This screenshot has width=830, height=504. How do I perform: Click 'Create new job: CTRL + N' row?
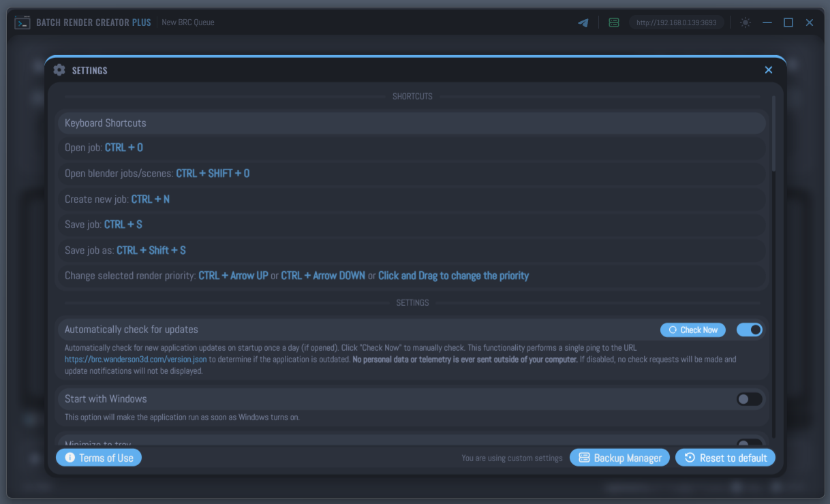point(412,200)
